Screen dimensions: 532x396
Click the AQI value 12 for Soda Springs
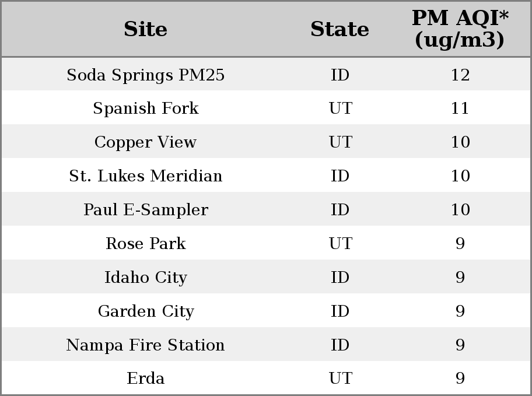tap(460, 75)
